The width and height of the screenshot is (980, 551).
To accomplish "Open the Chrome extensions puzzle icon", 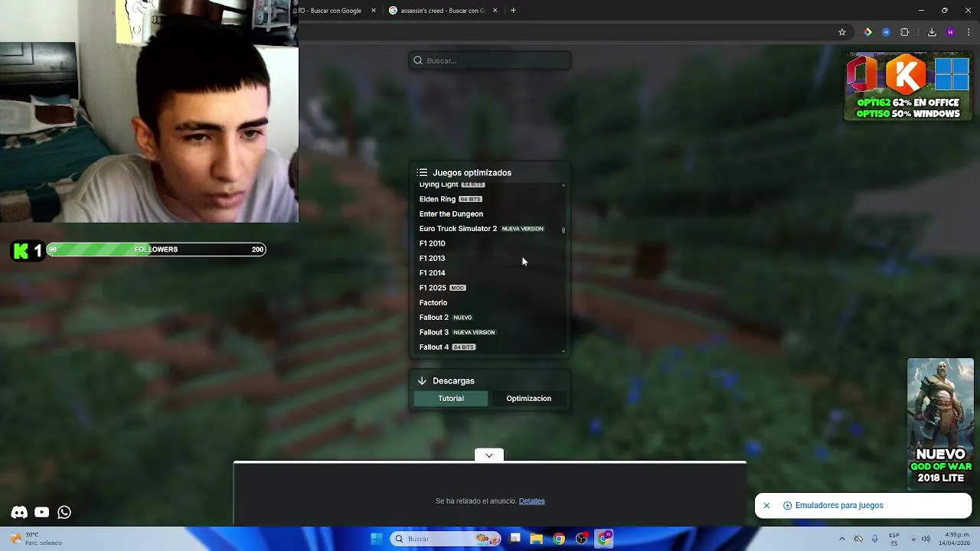I will [x=905, y=32].
